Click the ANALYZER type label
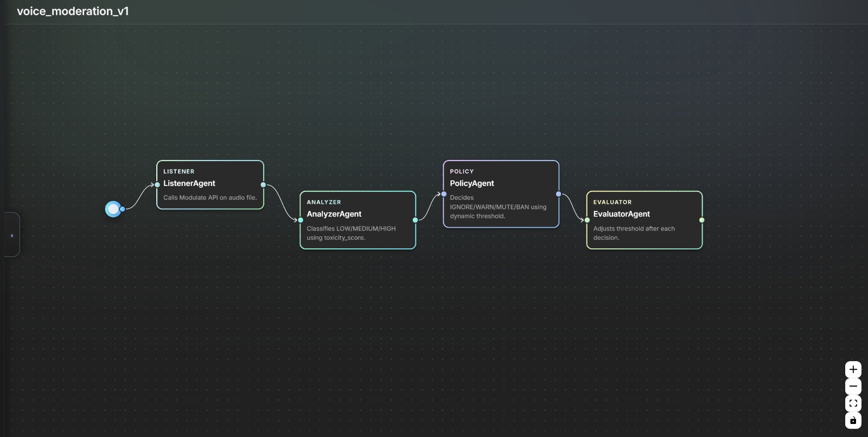Screen dimensions: 868x437 click(324, 202)
